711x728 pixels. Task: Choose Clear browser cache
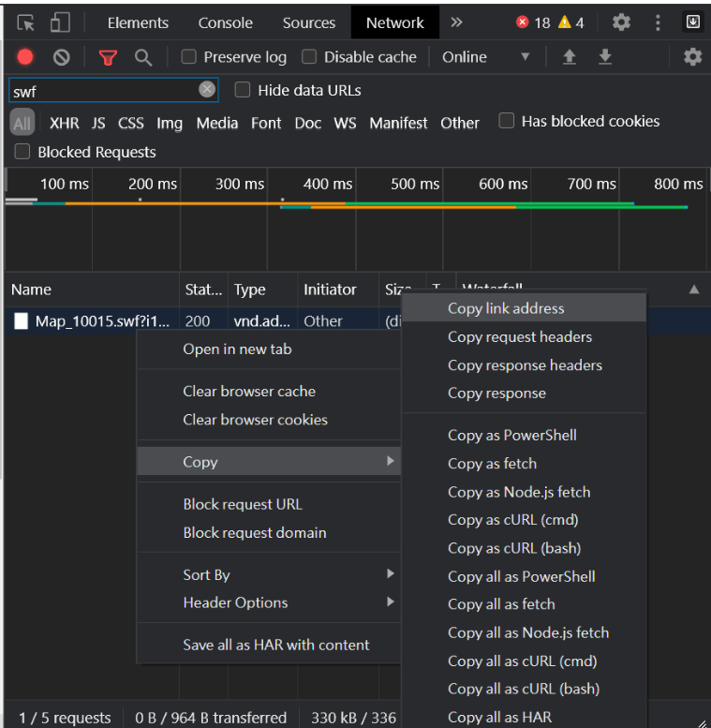(269, 391)
